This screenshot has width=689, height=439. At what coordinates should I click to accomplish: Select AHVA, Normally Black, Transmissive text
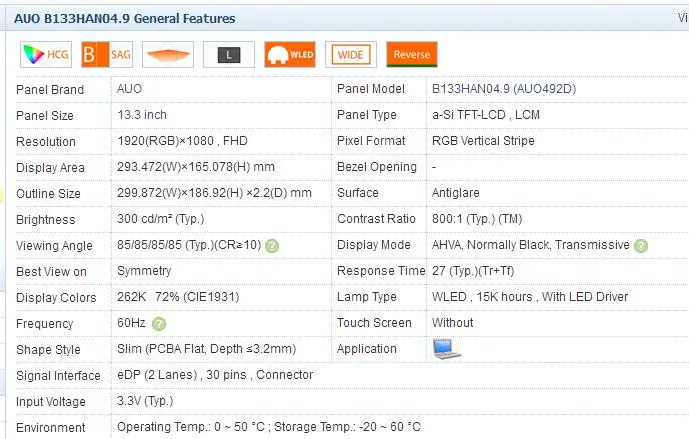[531, 245]
